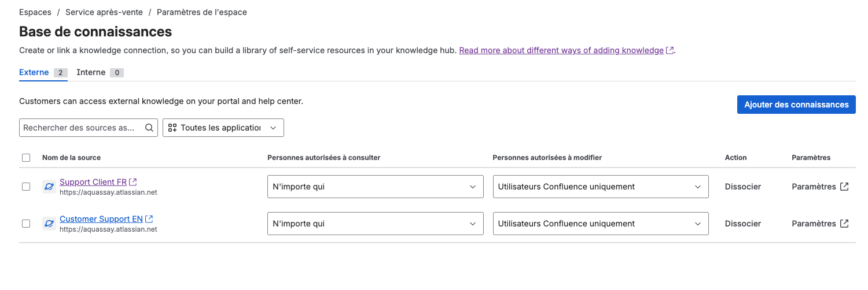Click the URL under Support Client FR
The image size is (868, 290).
point(108,192)
